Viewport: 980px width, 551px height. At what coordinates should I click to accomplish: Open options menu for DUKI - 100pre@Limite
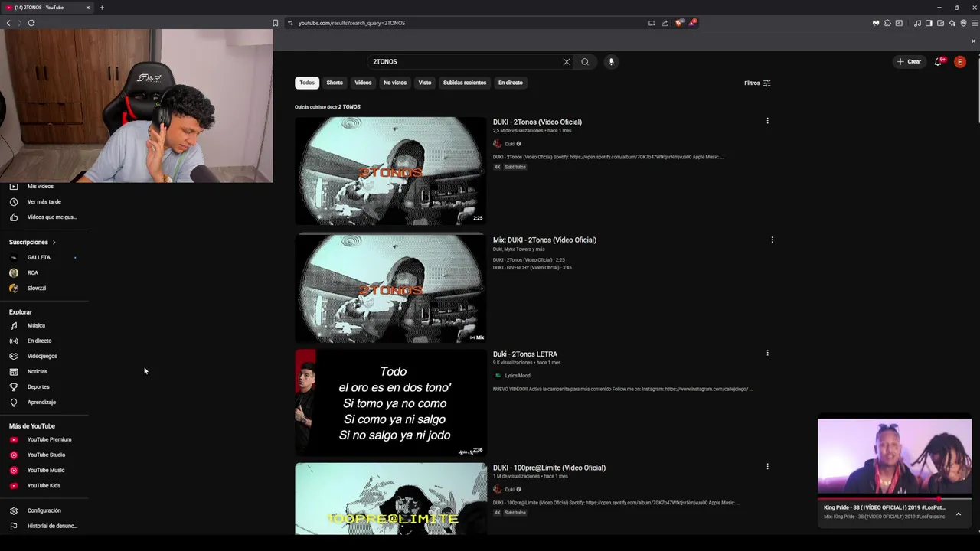767,466
